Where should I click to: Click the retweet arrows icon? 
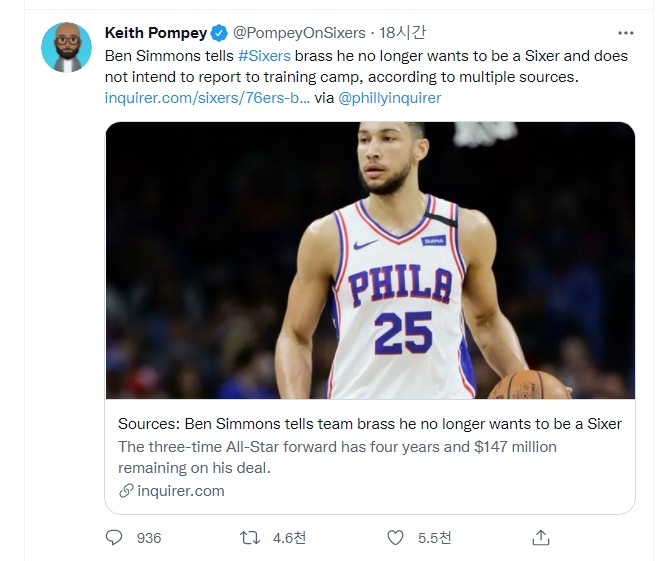250,538
